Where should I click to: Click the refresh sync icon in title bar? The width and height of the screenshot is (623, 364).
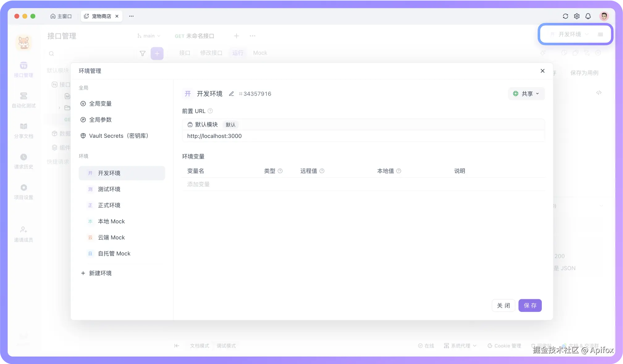565,16
